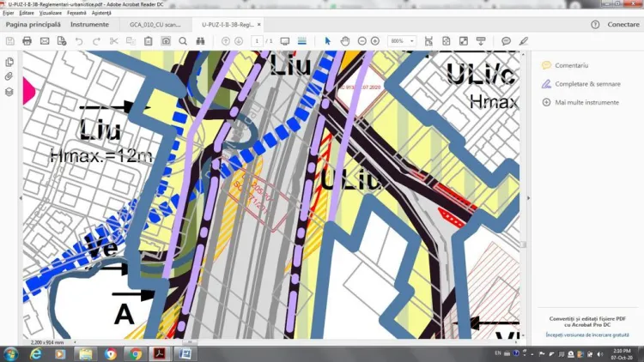This screenshot has height=362, width=644.
Task: Open Comentariu tool in right pane
Action: pyautogui.click(x=571, y=65)
